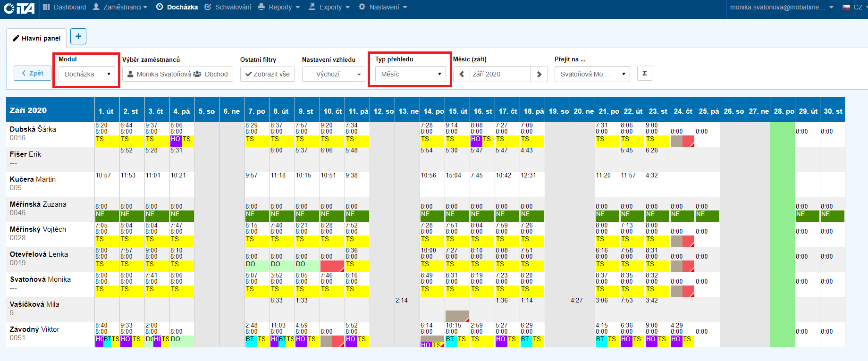The width and height of the screenshot is (868, 361).
Task: Expand the Přejít na employee dropdown
Action: pyautogui.click(x=592, y=74)
